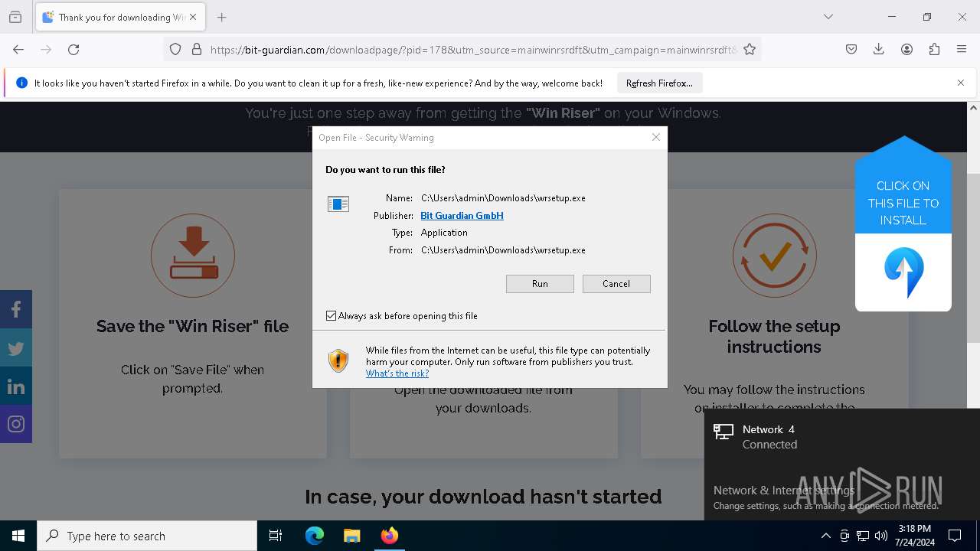The height and width of the screenshot is (551, 980).
Task: Select the 'Thank you for downloading' tab
Action: click(119, 17)
